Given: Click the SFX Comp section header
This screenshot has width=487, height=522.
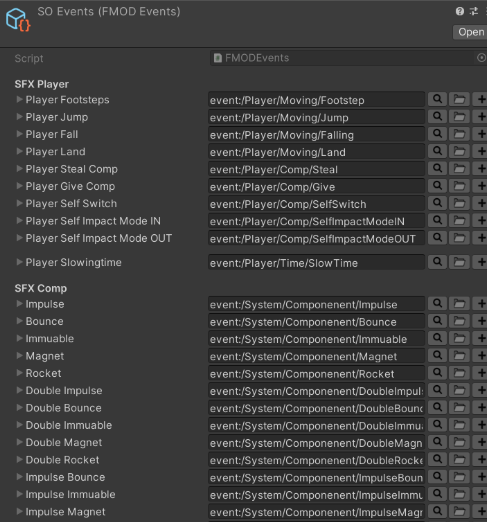Looking at the screenshot, I should tap(41, 288).
